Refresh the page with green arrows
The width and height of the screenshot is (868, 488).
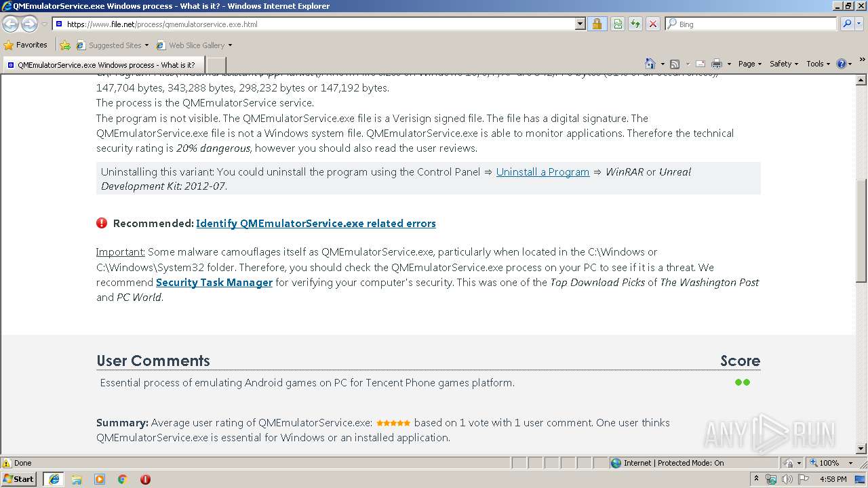click(635, 24)
